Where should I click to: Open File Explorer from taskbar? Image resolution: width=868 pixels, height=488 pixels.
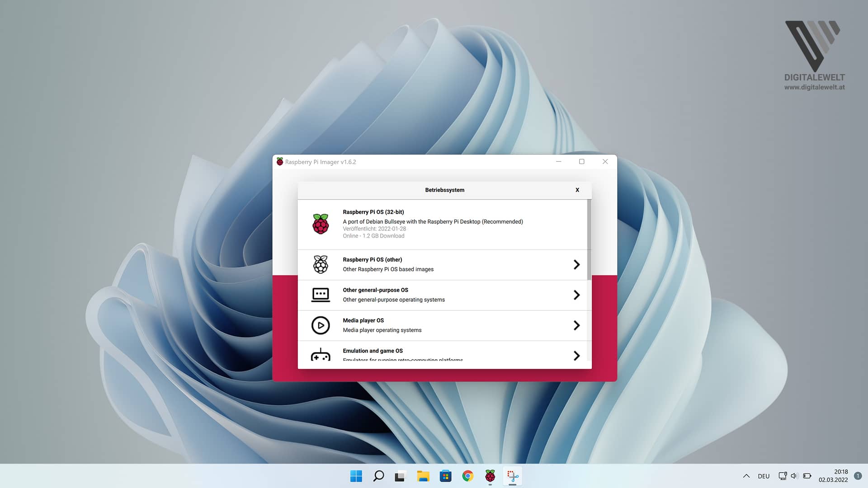click(x=423, y=476)
